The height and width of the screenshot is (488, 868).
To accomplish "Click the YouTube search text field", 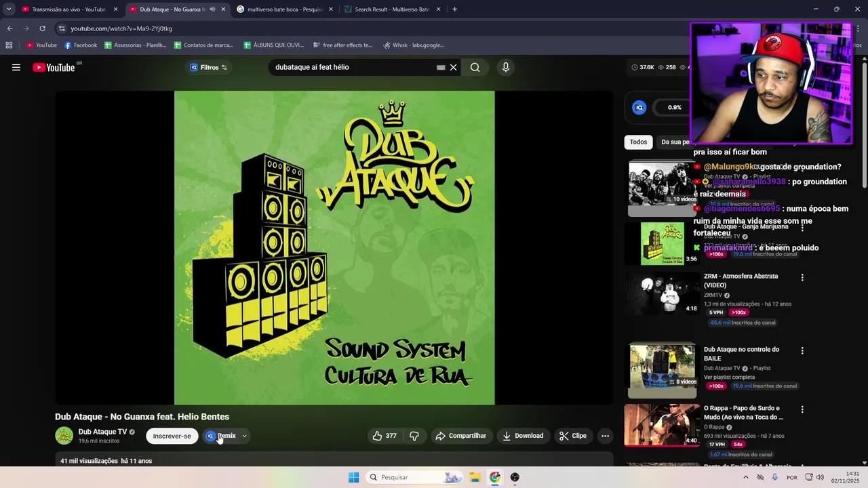I will pos(353,67).
